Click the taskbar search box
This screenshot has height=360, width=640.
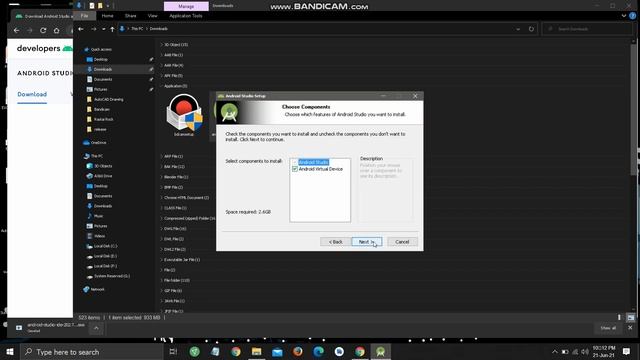(x=92, y=352)
